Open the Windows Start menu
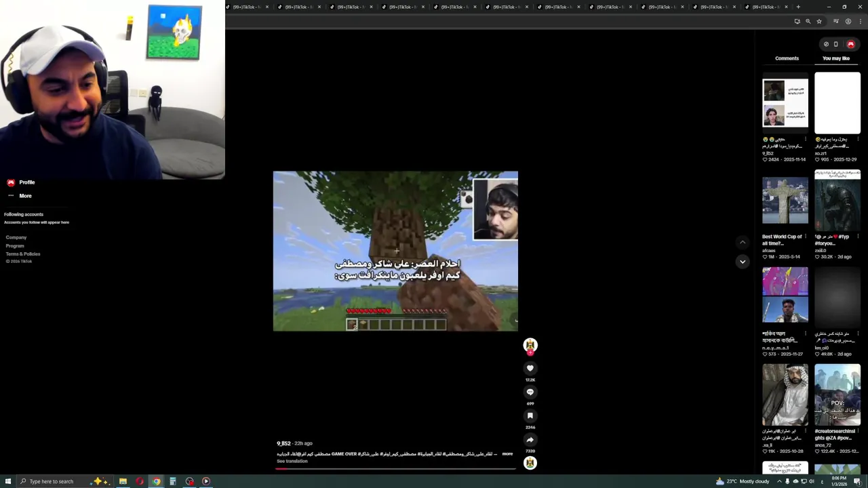868x488 pixels. pos(7,481)
